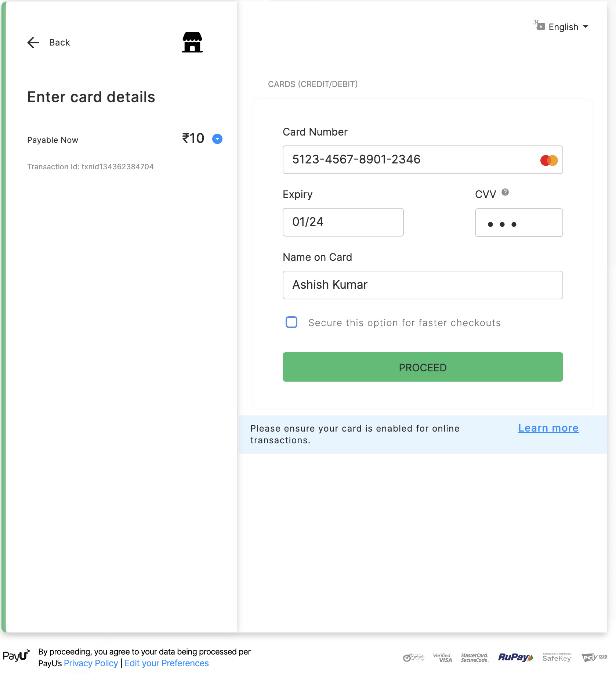Focus the Name on Card field
Screen dimensions: 616x674
[x=423, y=285]
